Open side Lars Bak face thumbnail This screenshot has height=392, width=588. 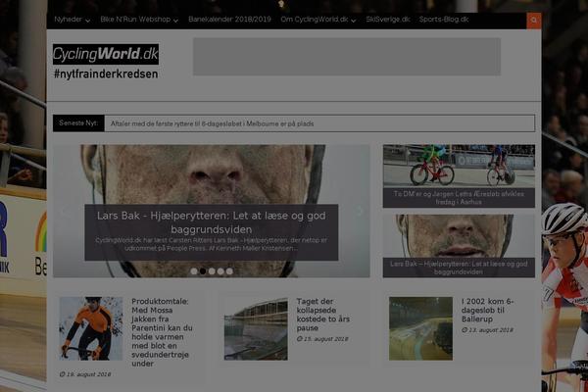[x=459, y=236]
